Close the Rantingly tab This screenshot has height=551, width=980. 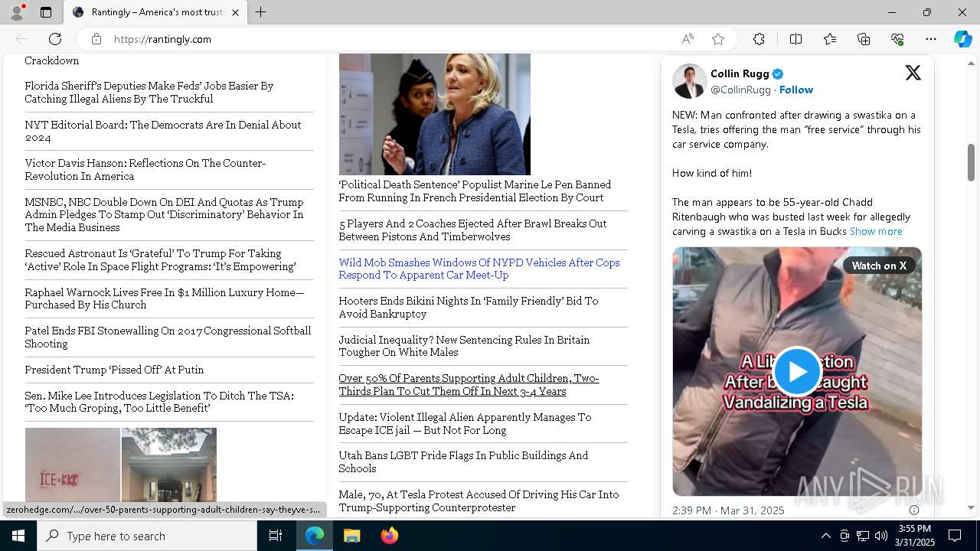[236, 12]
